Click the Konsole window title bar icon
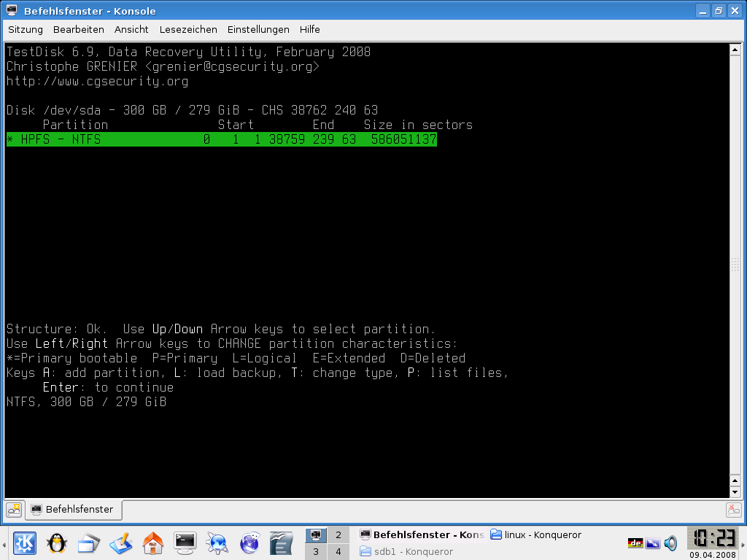Image resolution: width=747 pixels, height=560 pixels. (12, 10)
